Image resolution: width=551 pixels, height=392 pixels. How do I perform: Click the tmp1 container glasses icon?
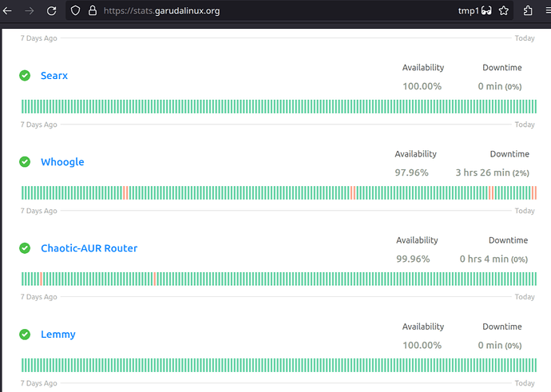click(x=486, y=10)
